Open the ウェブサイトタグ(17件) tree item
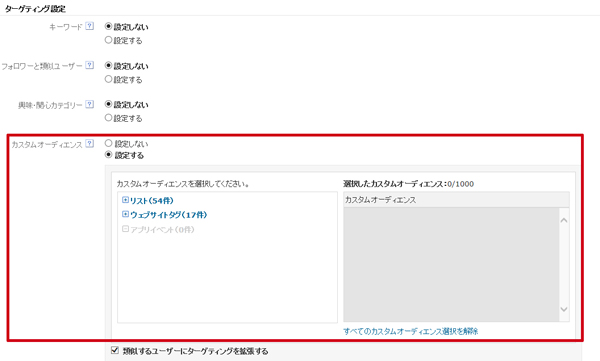The height and width of the screenshot is (361, 600). point(168,215)
